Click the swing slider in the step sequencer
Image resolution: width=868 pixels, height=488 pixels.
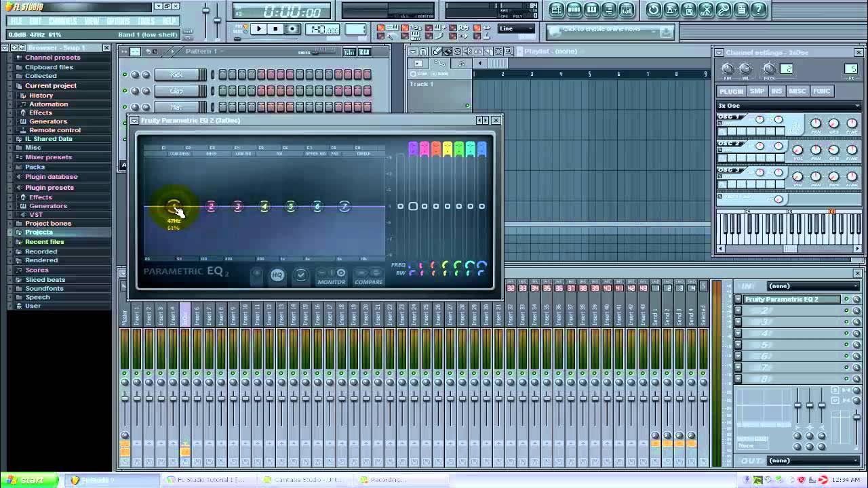(324, 52)
